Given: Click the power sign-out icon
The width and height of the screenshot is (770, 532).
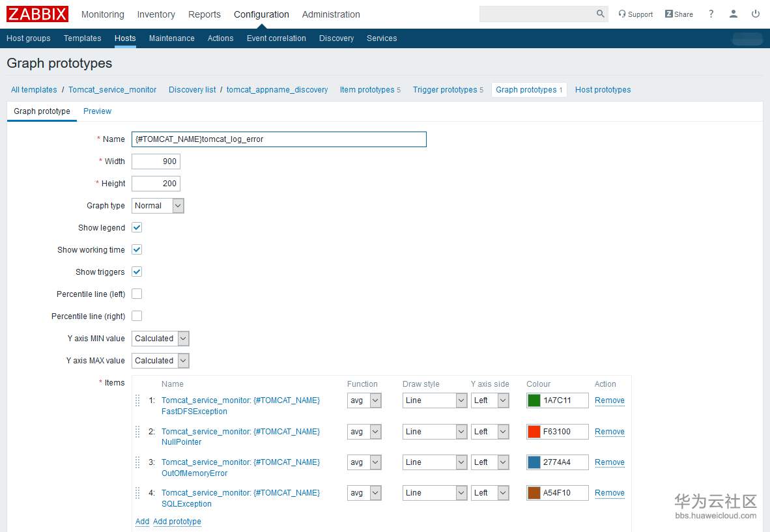Looking at the screenshot, I should pos(756,14).
